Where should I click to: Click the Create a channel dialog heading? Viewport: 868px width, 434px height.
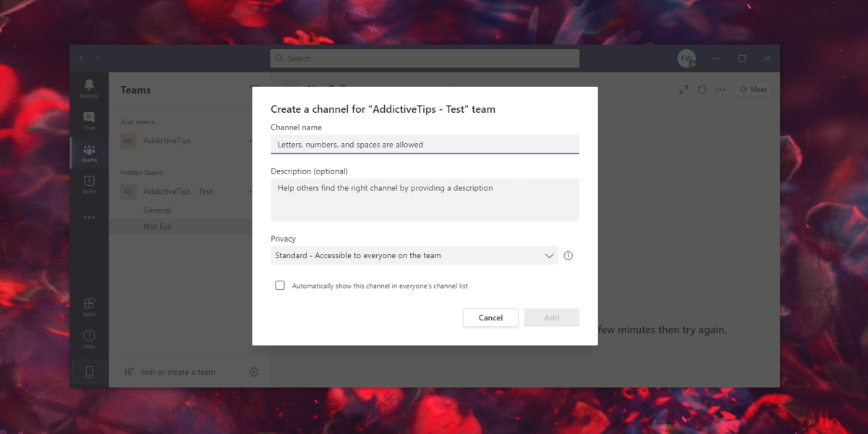pos(383,109)
